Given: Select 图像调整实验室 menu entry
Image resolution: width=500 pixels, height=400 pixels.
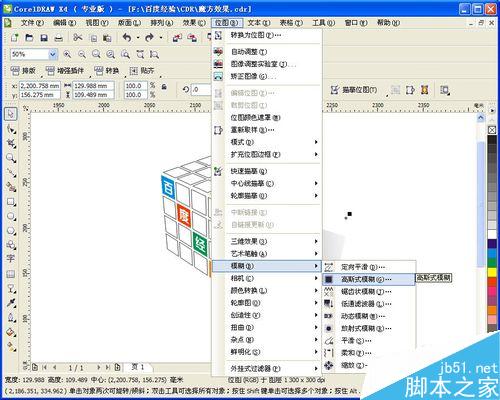Looking at the screenshot, I should pos(267,64).
